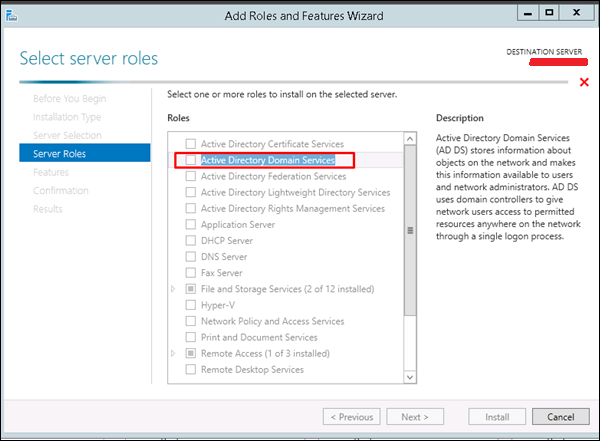Jump to the Features step
600x441 pixels.
pos(51,172)
